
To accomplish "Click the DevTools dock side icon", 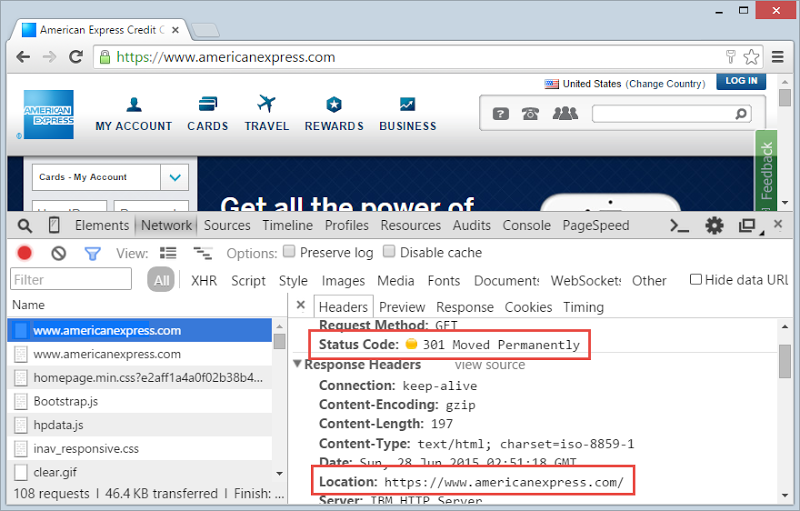I will pyautogui.click(x=748, y=225).
